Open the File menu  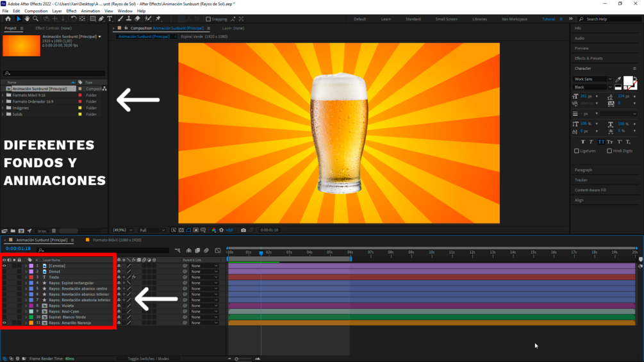coord(5,11)
